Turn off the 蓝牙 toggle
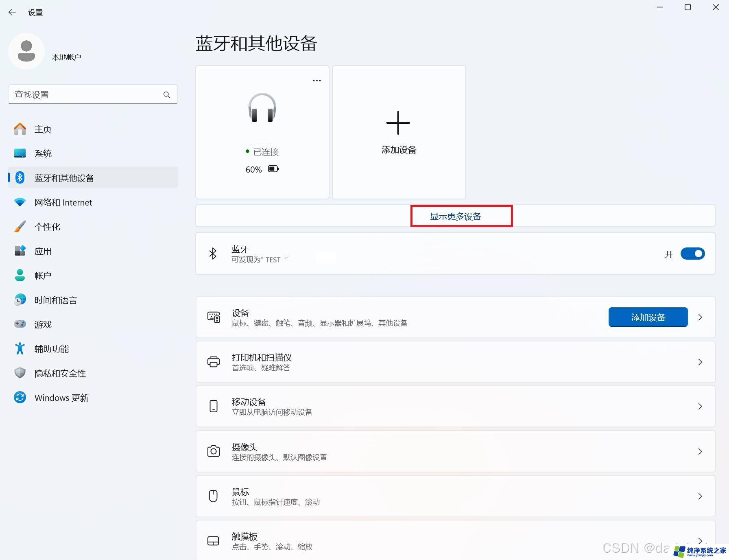This screenshot has height=560, width=729. [693, 254]
